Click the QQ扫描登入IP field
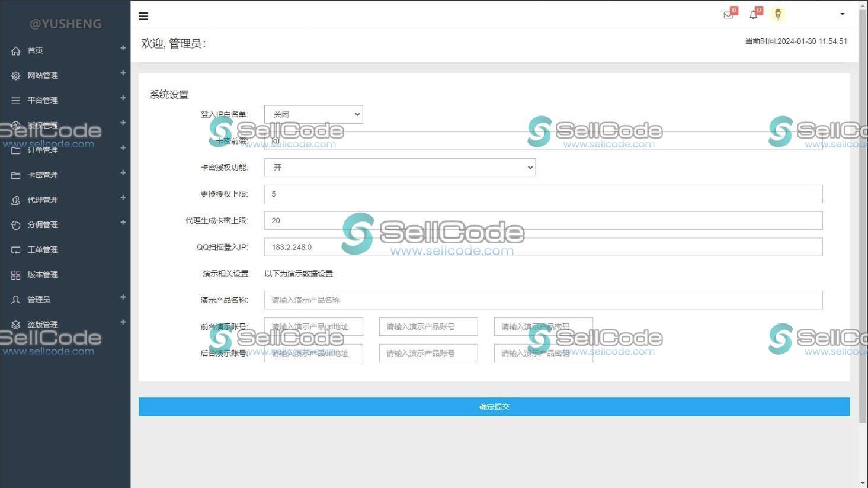Viewport: 868px width, 488px height. 543,247
